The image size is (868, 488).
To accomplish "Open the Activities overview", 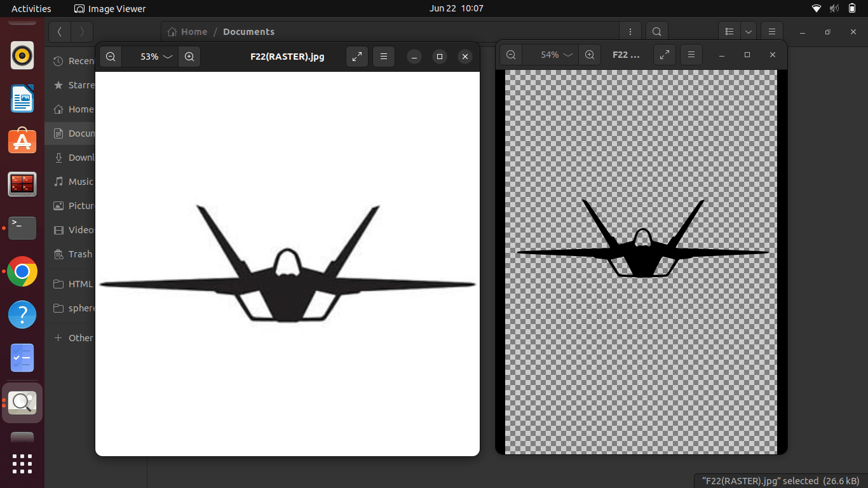I will 31,9.
